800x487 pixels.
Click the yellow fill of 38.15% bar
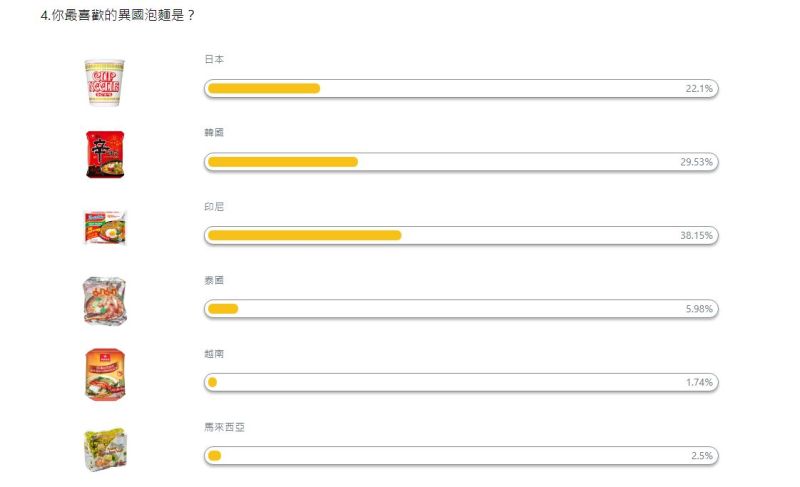305,235
